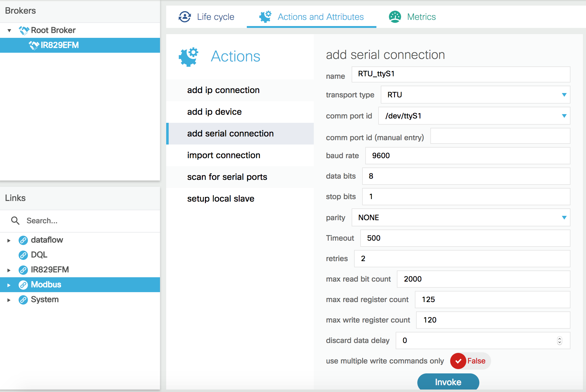Open the transport type dropdown

click(x=564, y=95)
